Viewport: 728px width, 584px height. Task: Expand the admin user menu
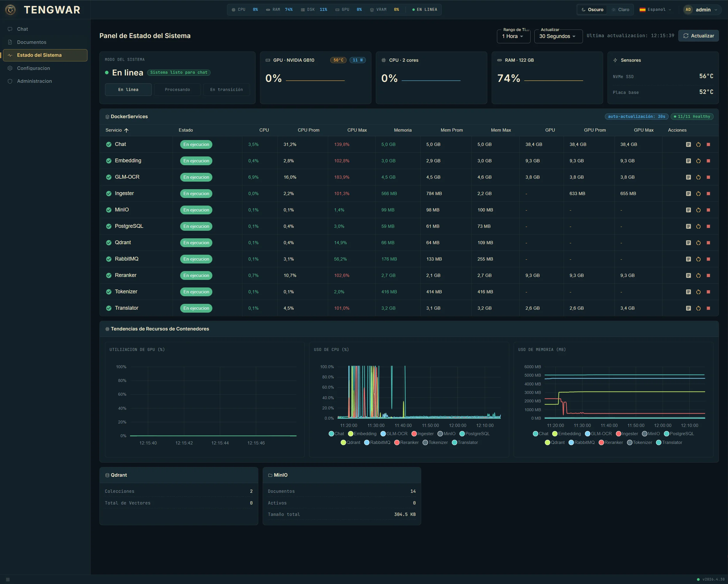[702, 9]
